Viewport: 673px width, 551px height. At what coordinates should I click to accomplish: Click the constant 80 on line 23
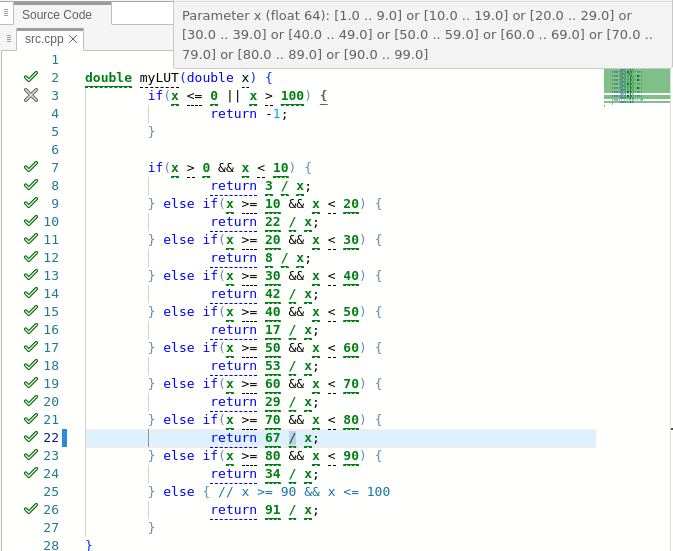(273, 456)
